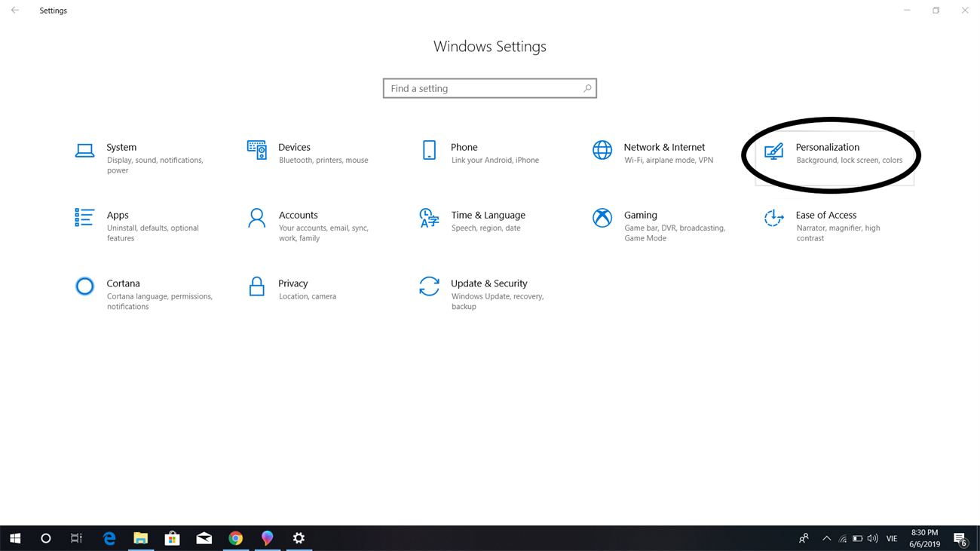Open the Update & Security title
The image size is (980, 551).
point(489,283)
